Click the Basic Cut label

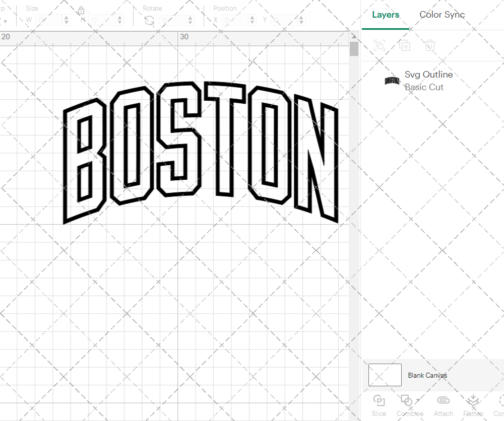click(424, 87)
